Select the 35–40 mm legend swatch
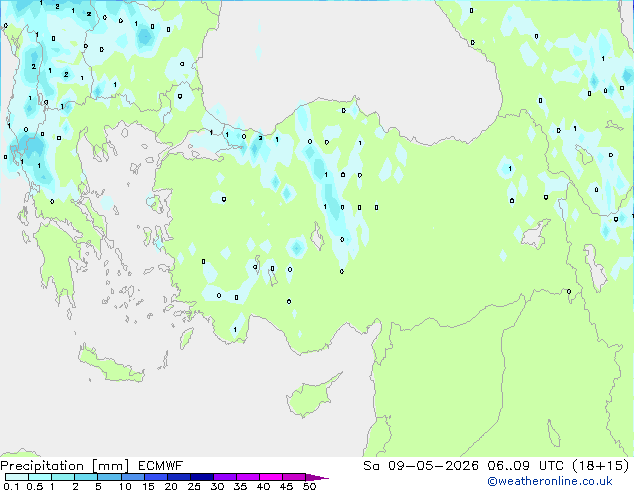 (x=247, y=477)
